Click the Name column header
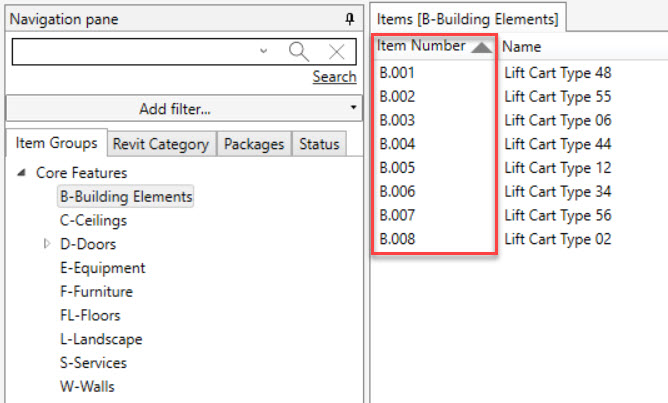Image resolution: width=668 pixels, height=403 pixels. point(521,46)
